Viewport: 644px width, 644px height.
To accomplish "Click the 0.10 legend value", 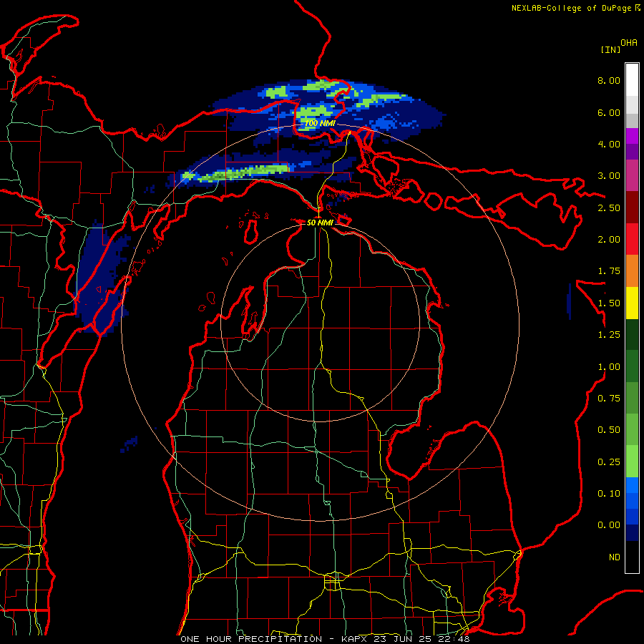I will [x=609, y=494].
